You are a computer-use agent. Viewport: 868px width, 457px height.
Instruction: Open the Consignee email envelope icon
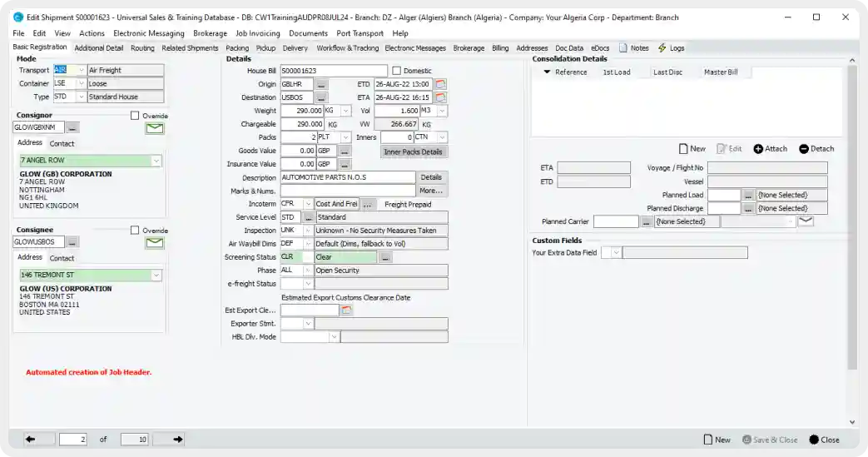[155, 242]
